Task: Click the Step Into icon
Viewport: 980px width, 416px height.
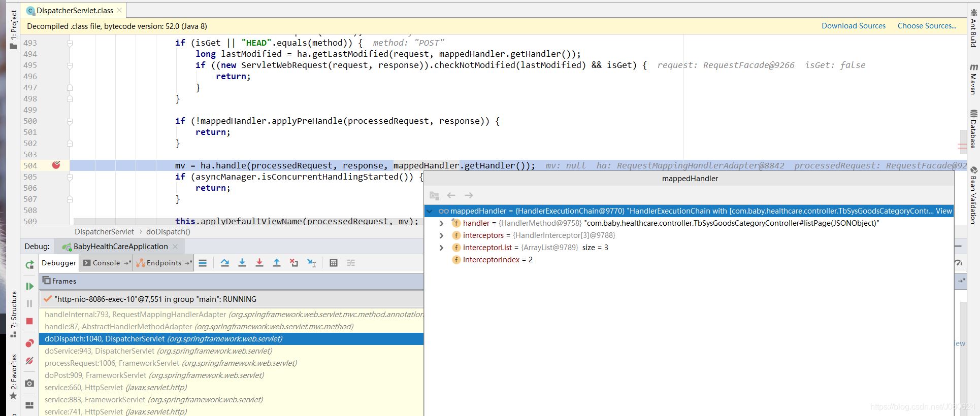Action: [x=242, y=263]
